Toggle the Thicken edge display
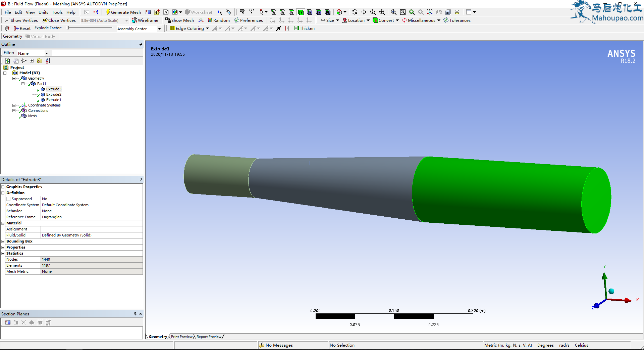This screenshot has width=644, height=350. click(304, 28)
